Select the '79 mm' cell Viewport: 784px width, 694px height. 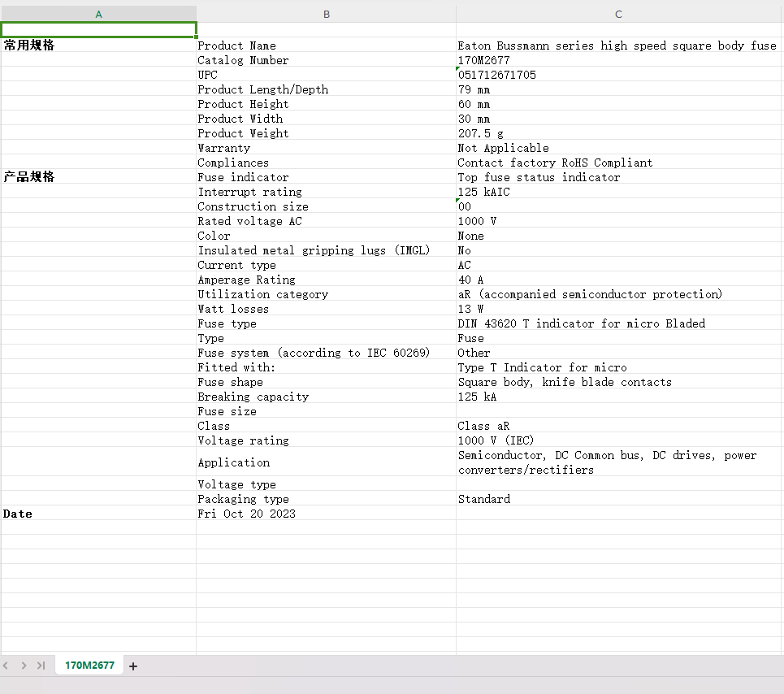click(x=618, y=89)
